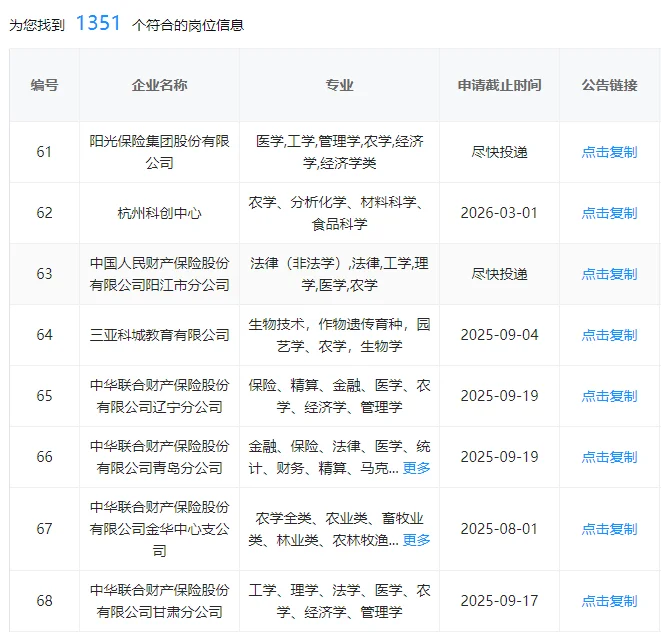Click row number 67

(44, 529)
